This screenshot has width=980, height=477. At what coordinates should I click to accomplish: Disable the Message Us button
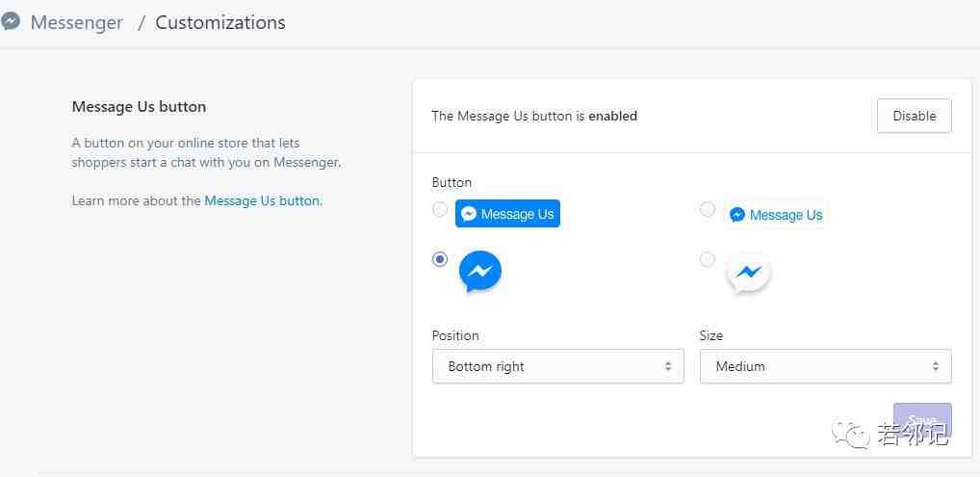(x=914, y=116)
